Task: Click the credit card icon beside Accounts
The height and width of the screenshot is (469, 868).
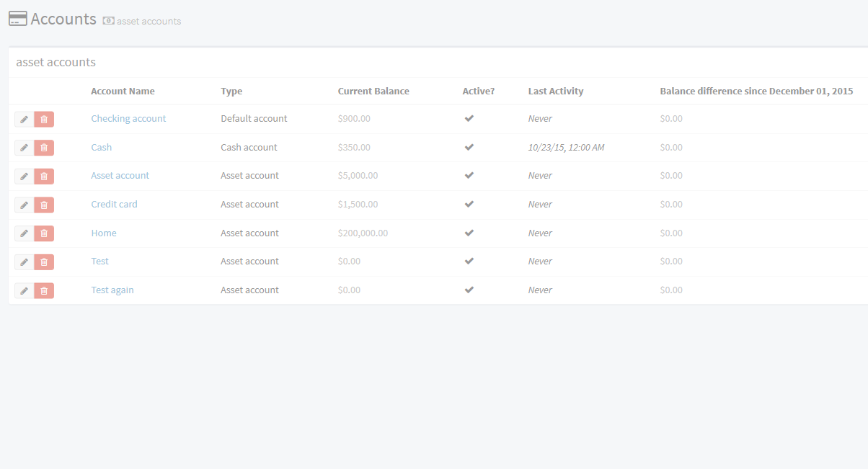Action: click(x=18, y=19)
